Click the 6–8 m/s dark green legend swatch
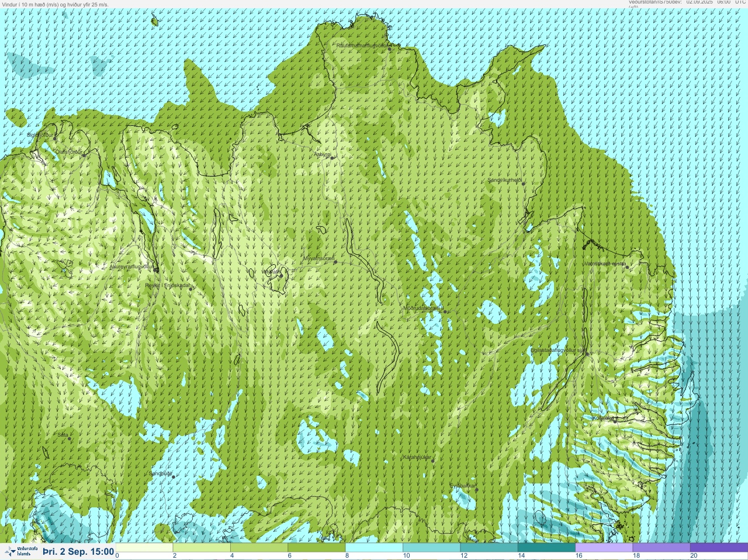The image size is (748, 560). [316, 548]
